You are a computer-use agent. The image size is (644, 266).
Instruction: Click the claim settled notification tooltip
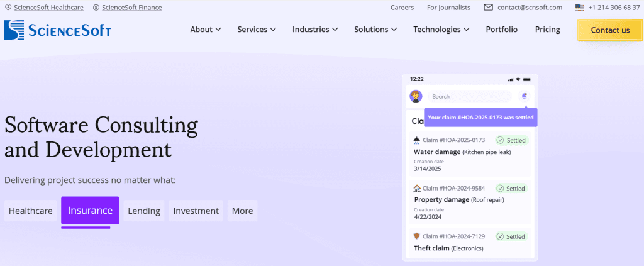tap(480, 118)
